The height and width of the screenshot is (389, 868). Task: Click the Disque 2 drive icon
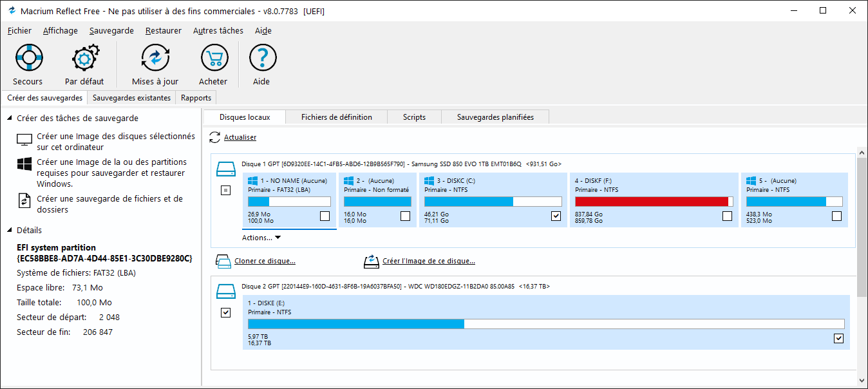click(x=226, y=291)
